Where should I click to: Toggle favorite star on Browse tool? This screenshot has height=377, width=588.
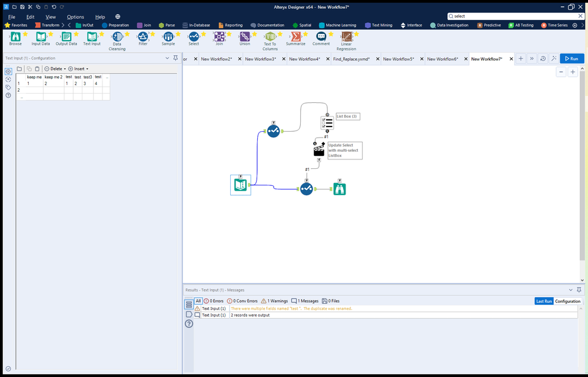(x=25, y=34)
